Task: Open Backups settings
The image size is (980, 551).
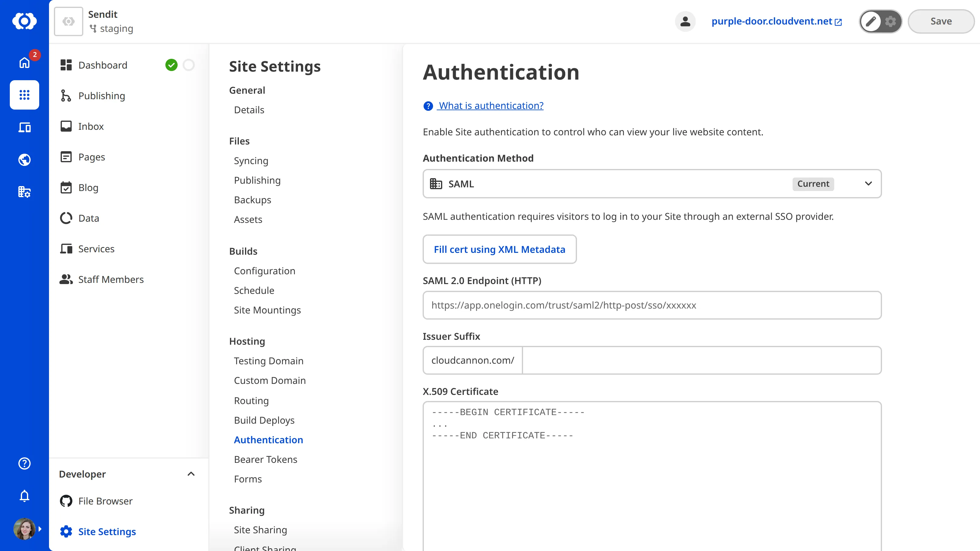Action: 253,200
